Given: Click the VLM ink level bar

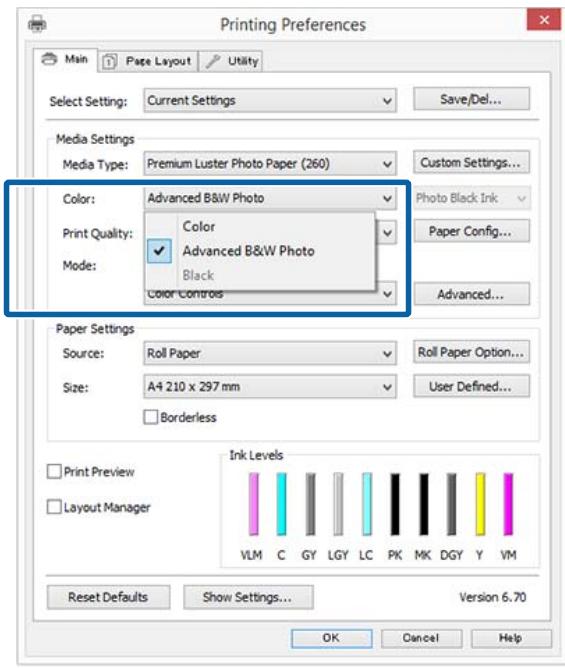Looking at the screenshot, I should [253, 504].
